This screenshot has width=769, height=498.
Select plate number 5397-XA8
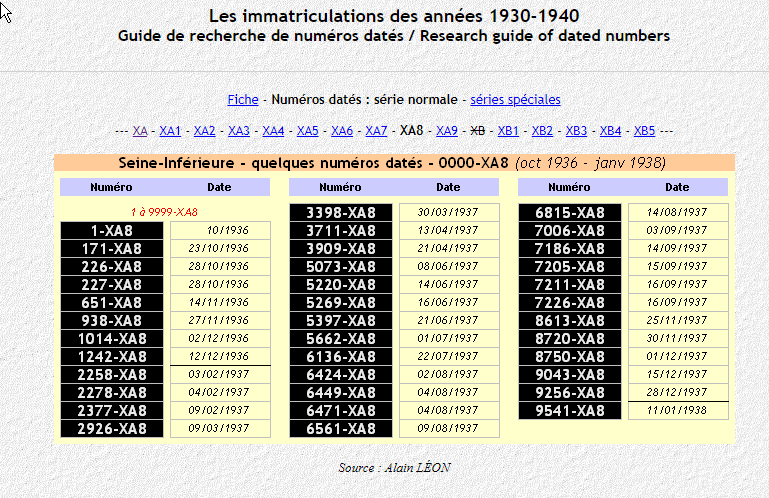(x=341, y=320)
